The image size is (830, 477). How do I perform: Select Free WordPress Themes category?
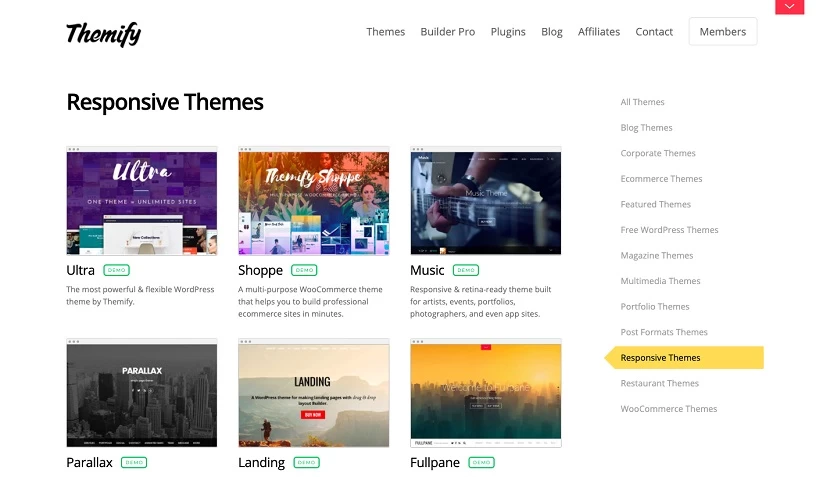pos(669,230)
